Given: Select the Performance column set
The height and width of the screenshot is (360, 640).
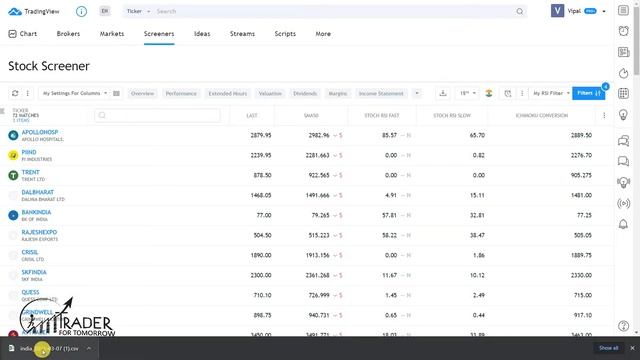Looking at the screenshot, I should pyautogui.click(x=181, y=93).
